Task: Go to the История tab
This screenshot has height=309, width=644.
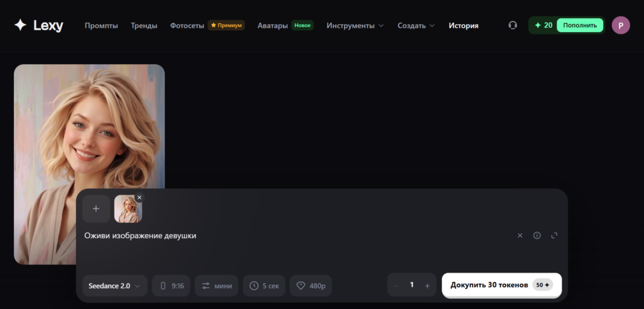Action: pos(464,26)
